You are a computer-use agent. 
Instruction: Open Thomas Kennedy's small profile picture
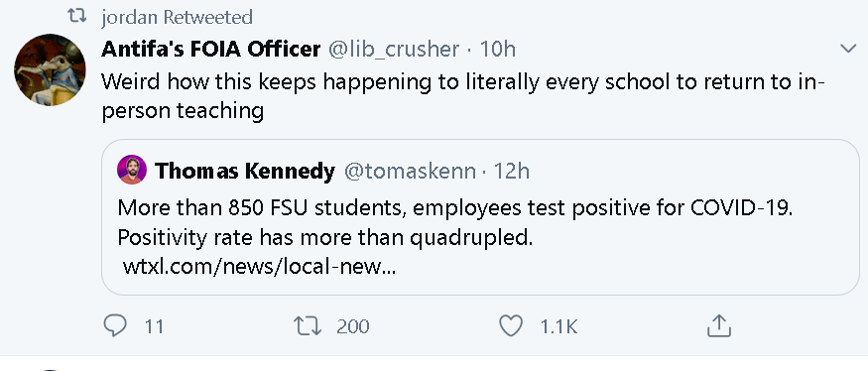132,170
